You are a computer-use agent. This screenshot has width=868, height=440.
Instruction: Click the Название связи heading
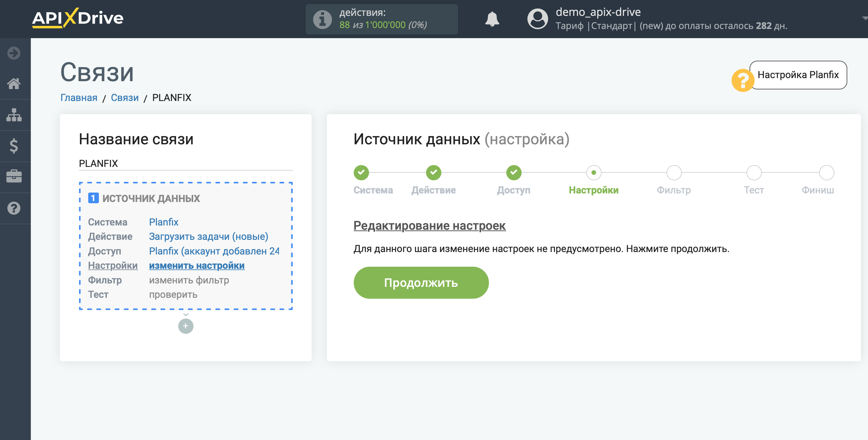[136, 139]
